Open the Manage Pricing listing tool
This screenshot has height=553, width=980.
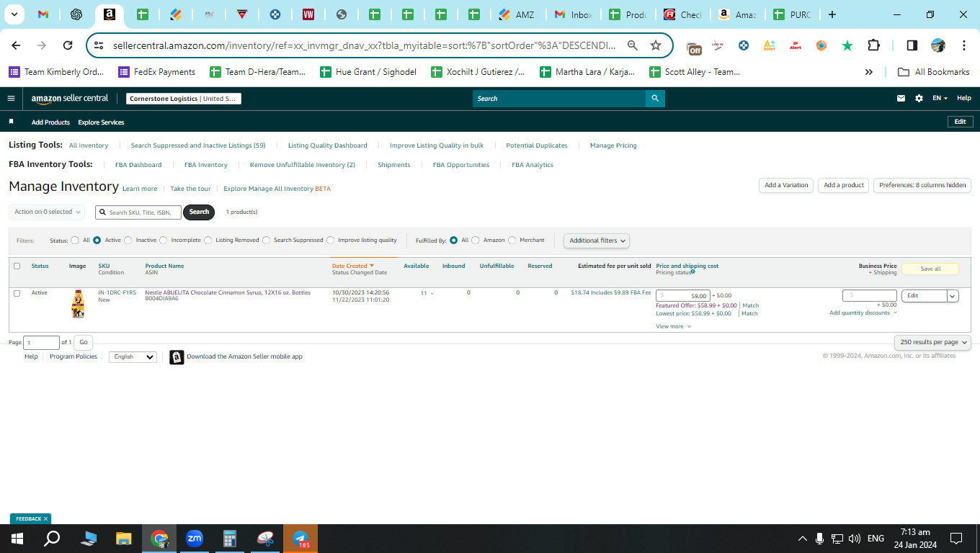[x=613, y=145]
